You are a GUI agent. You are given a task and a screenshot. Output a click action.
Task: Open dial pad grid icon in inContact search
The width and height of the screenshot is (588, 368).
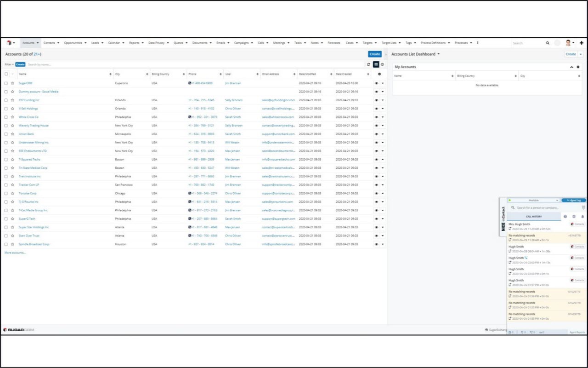click(583, 208)
